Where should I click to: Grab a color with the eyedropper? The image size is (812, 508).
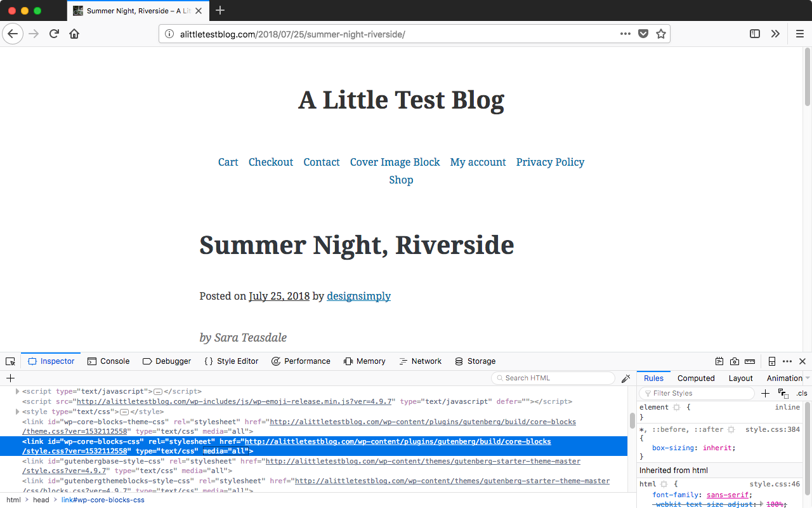[626, 378]
